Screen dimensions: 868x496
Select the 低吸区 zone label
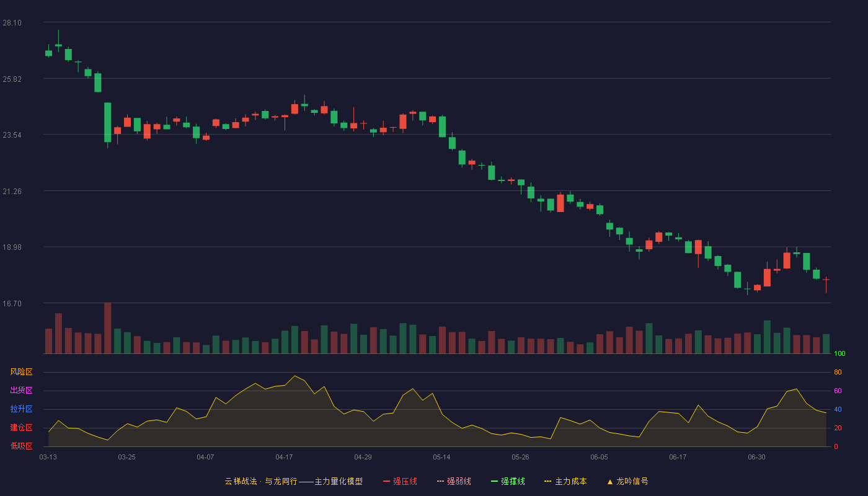21,445
